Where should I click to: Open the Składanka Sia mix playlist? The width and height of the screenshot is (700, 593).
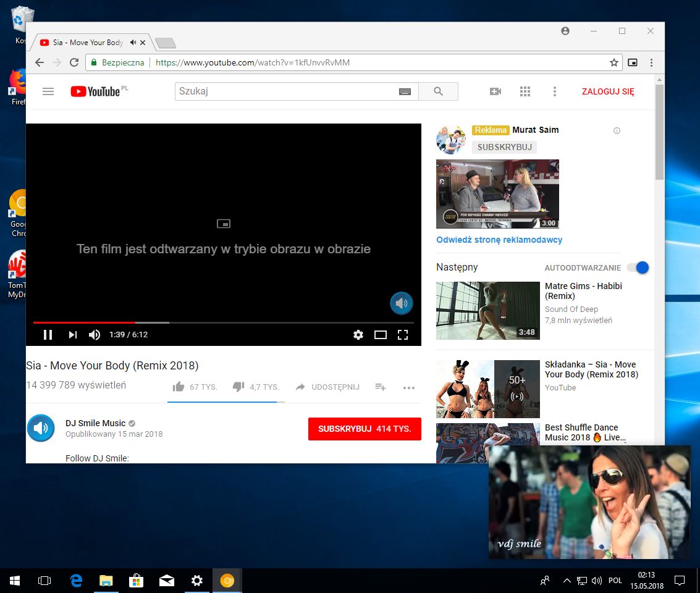click(x=488, y=389)
